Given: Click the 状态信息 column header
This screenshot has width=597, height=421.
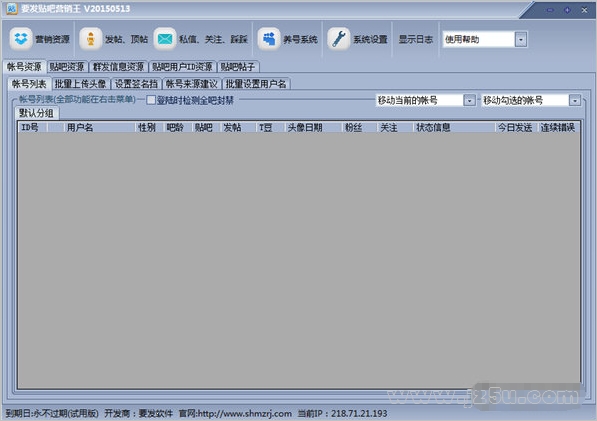Looking at the screenshot, I should (433, 128).
